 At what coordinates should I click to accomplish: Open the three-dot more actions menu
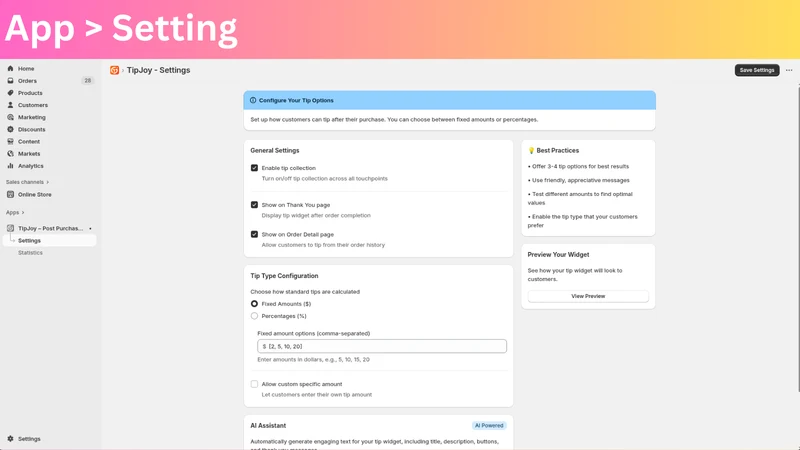[x=789, y=70]
